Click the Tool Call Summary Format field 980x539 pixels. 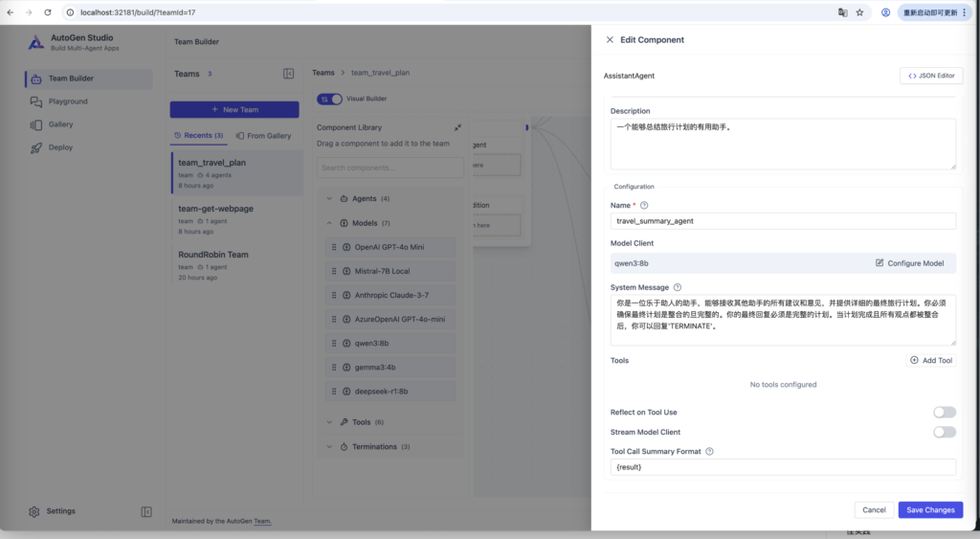(783, 467)
